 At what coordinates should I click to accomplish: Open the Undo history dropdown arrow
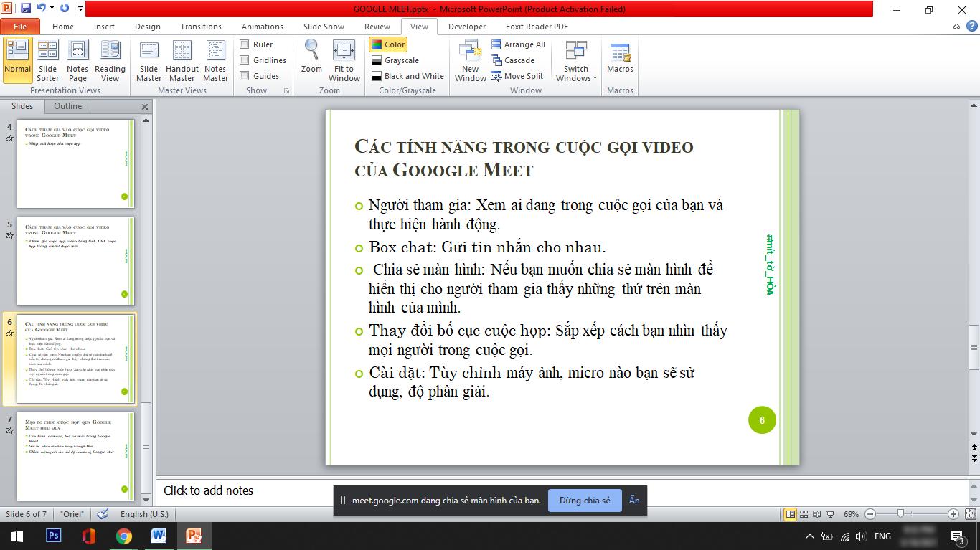click(x=52, y=9)
